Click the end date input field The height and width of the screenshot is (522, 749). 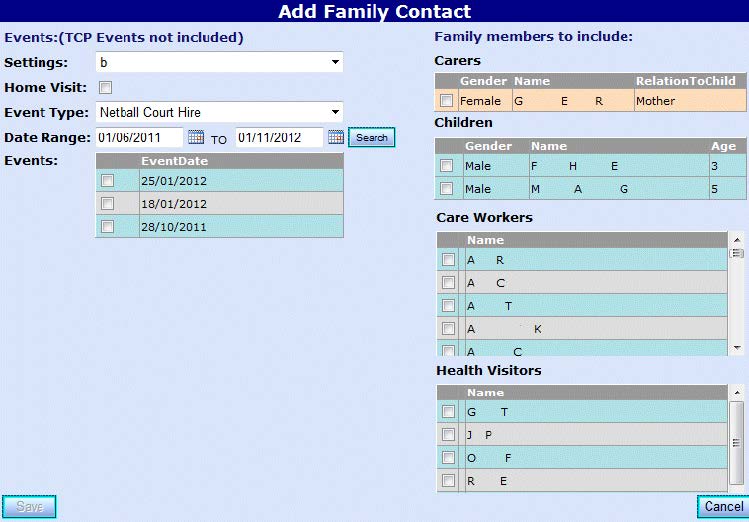279,137
